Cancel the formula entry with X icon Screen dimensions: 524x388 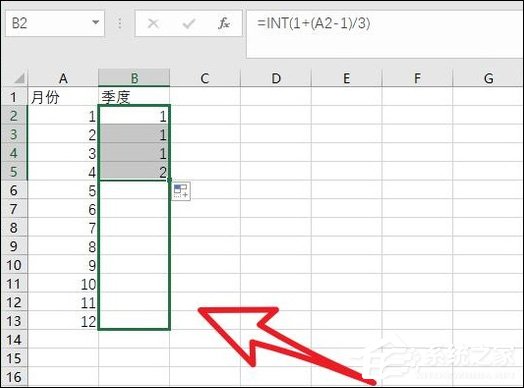click(x=153, y=23)
